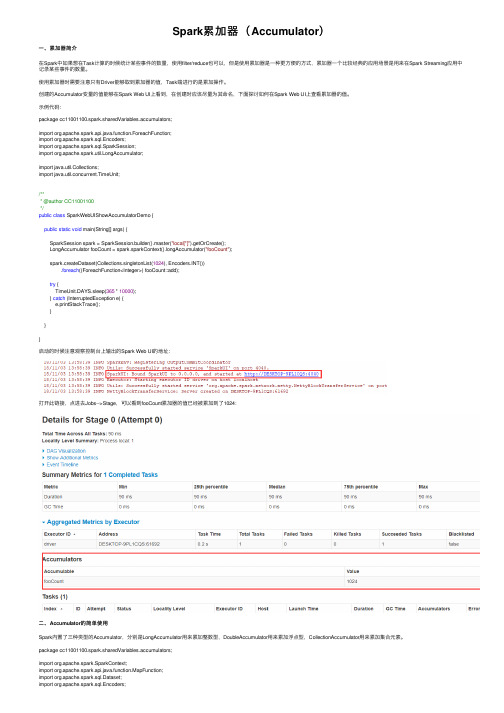
Task: Expand the Event Timeline
Action: coord(62,464)
